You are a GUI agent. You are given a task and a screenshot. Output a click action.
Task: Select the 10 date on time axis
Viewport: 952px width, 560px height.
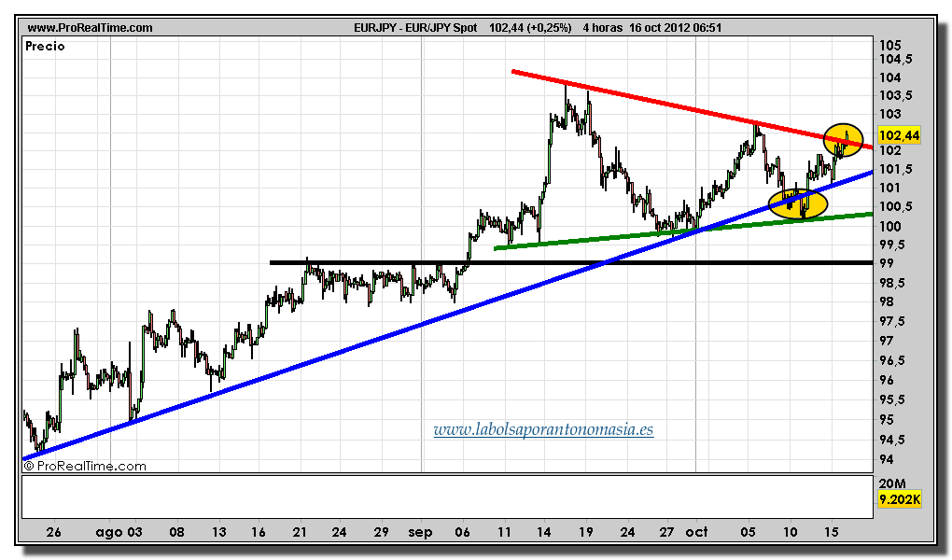(x=790, y=532)
